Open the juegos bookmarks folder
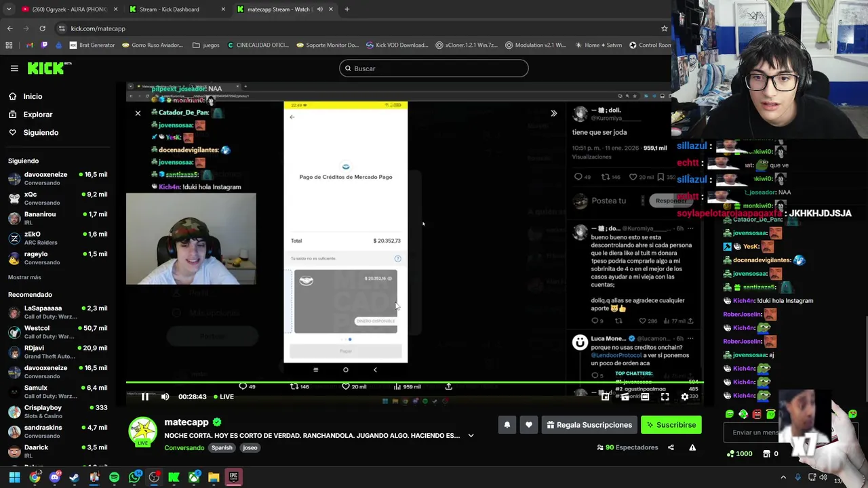Image resolution: width=868 pixels, height=488 pixels. pyautogui.click(x=206, y=45)
